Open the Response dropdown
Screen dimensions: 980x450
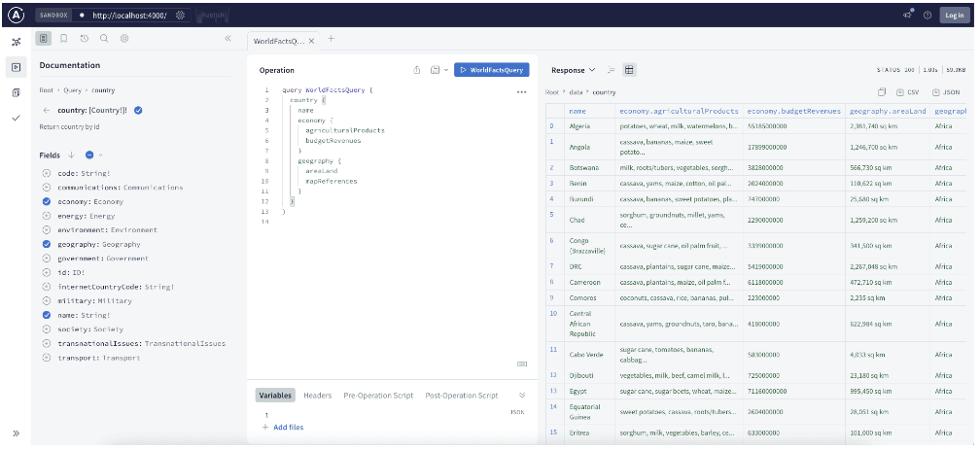(x=574, y=70)
